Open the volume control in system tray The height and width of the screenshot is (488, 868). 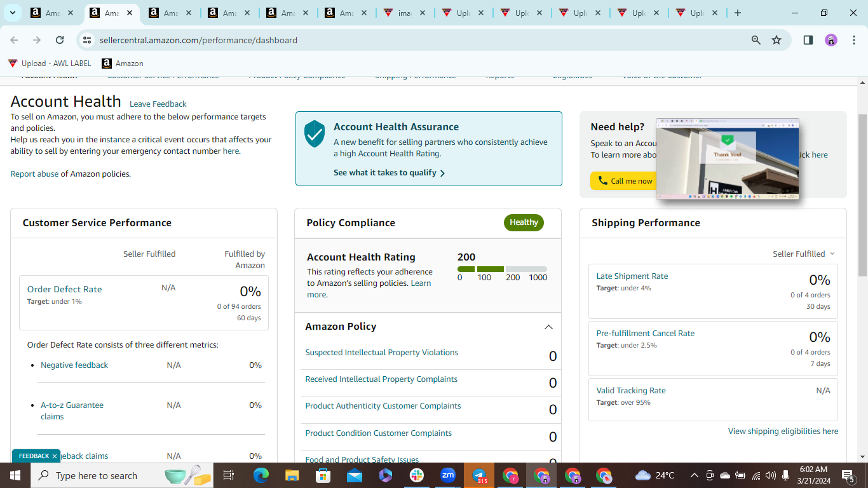point(771,475)
